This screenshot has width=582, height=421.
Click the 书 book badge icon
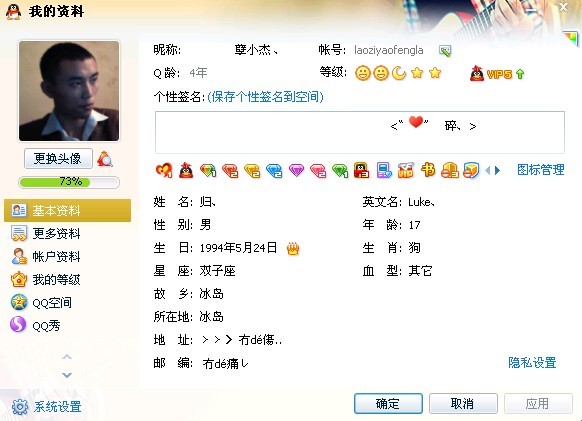428,170
